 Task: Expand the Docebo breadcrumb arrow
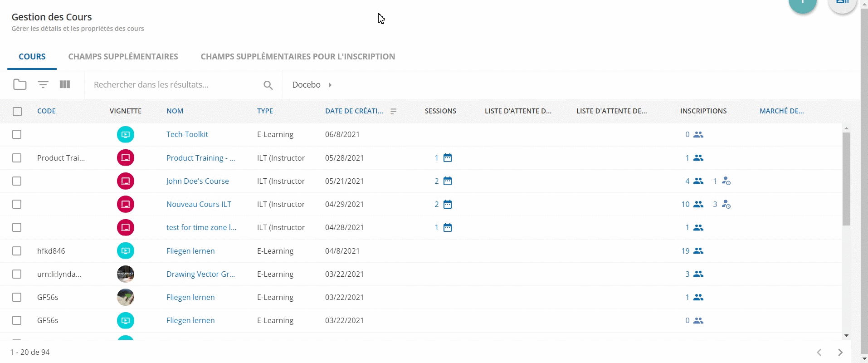tap(330, 85)
